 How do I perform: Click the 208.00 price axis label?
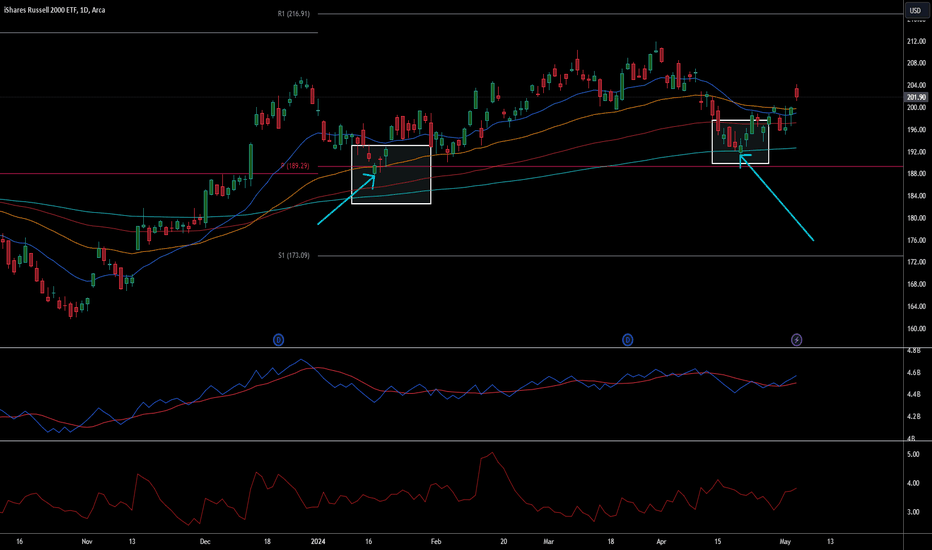[917, 63]
